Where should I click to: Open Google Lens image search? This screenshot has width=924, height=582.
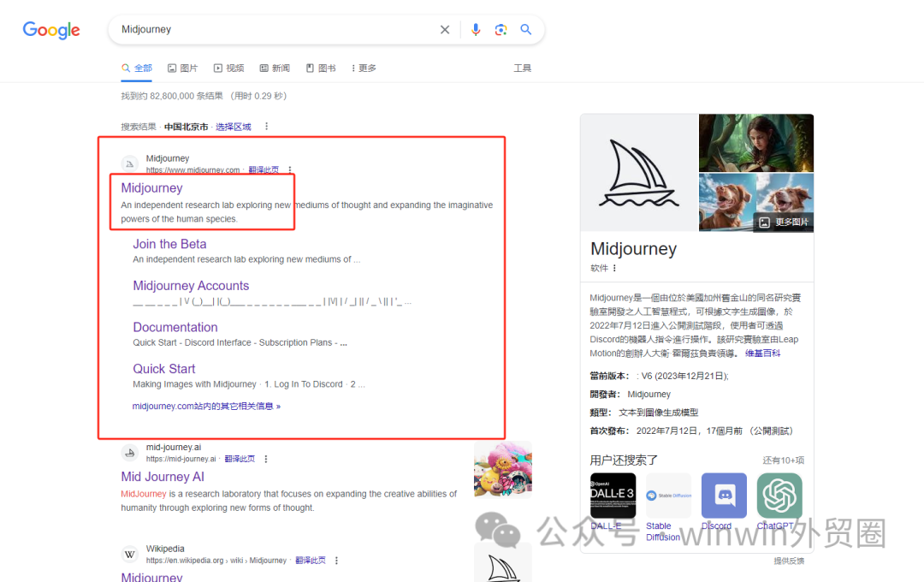pos(501,29)
